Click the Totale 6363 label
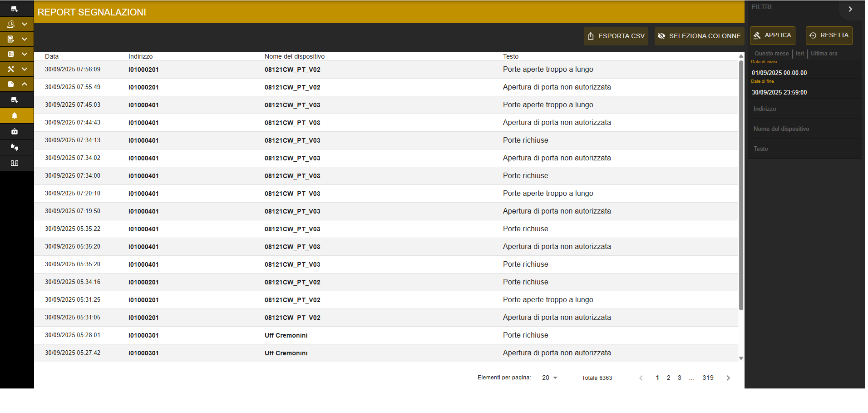 coord(597,378)
